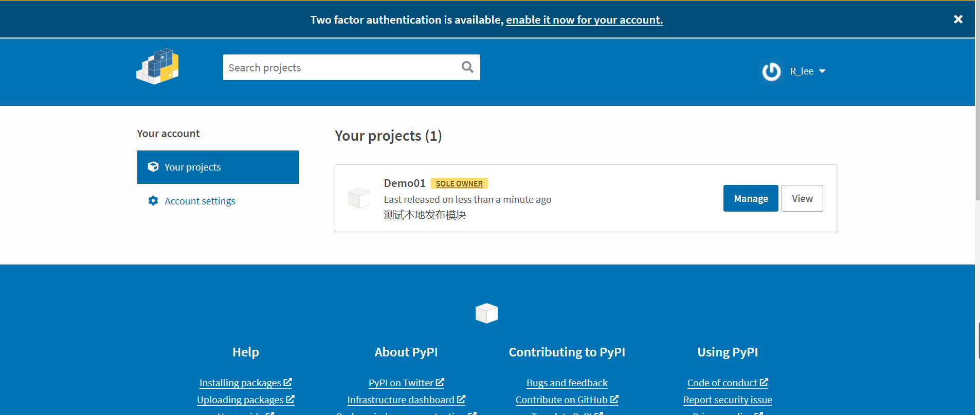The image size is (980, 415).
Task: Expand the R_lee account dropdown arrow
Action: coord(822,71)
